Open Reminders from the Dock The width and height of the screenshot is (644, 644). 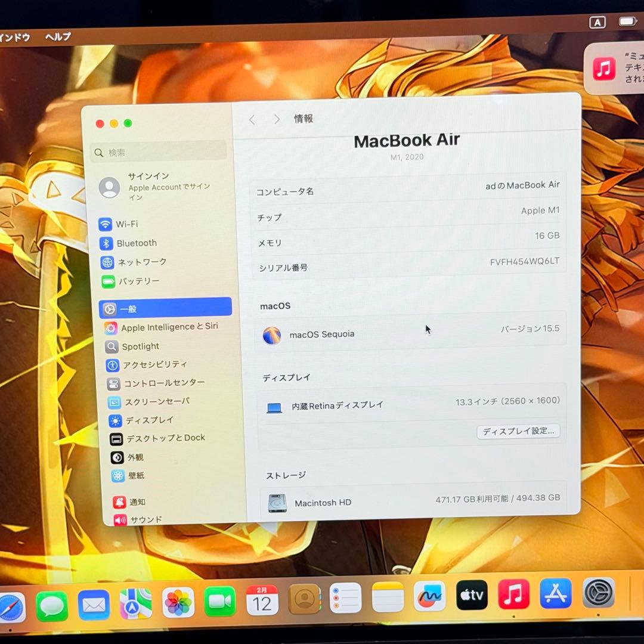[x=346, y=597]
